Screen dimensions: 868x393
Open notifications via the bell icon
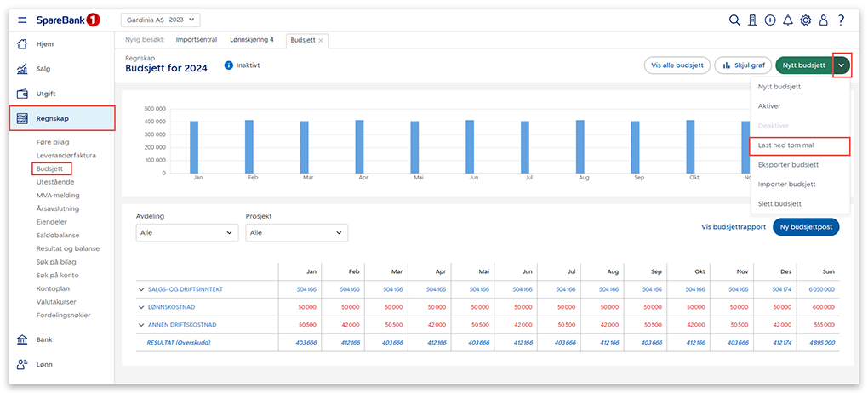[x=788, y=20]
